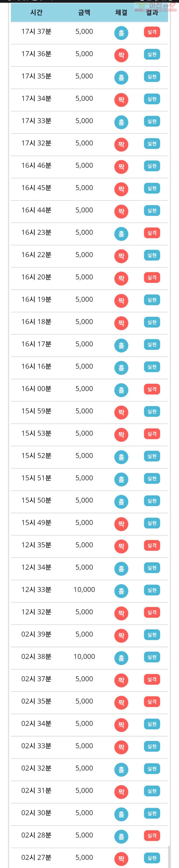Viewport: 179px width, 868px height.
Task: Click the blue 홀 circle at 17시 37분
Action: 121,33
